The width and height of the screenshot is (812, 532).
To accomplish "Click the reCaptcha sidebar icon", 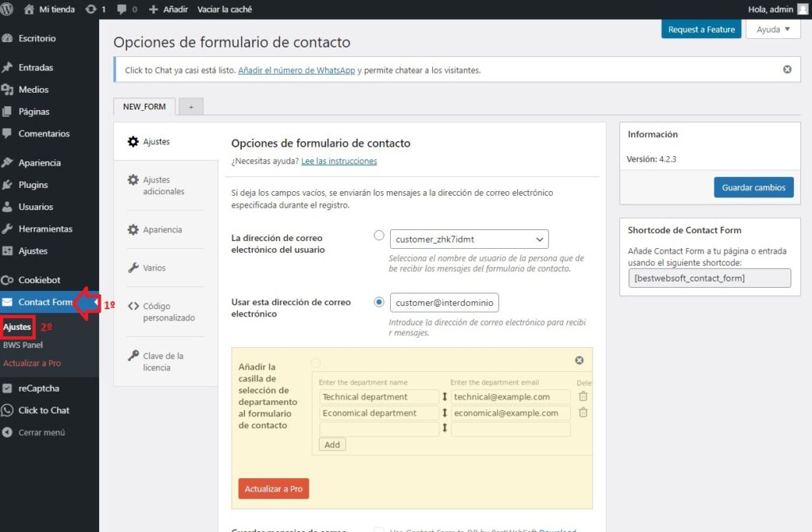I will coord(6,388).
